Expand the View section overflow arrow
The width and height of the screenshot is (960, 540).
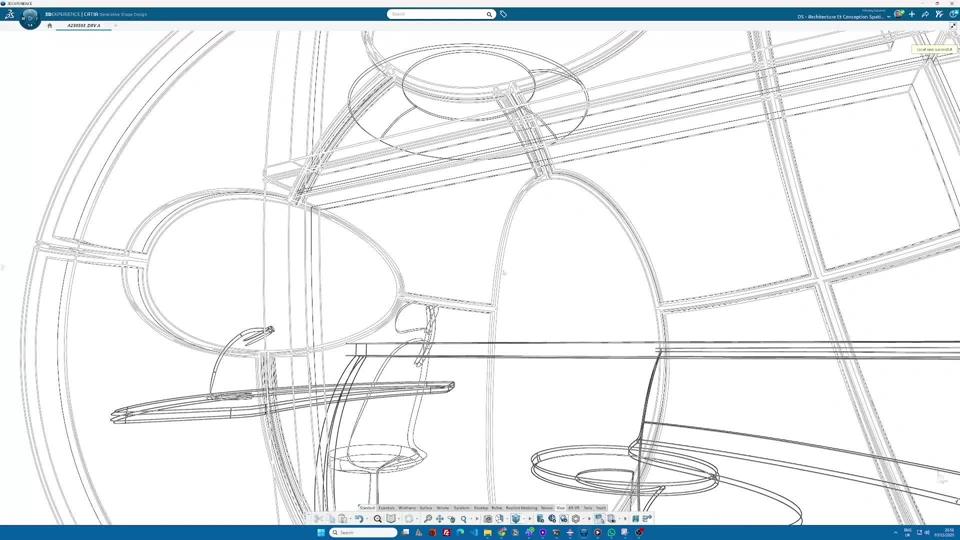(477, 519)
